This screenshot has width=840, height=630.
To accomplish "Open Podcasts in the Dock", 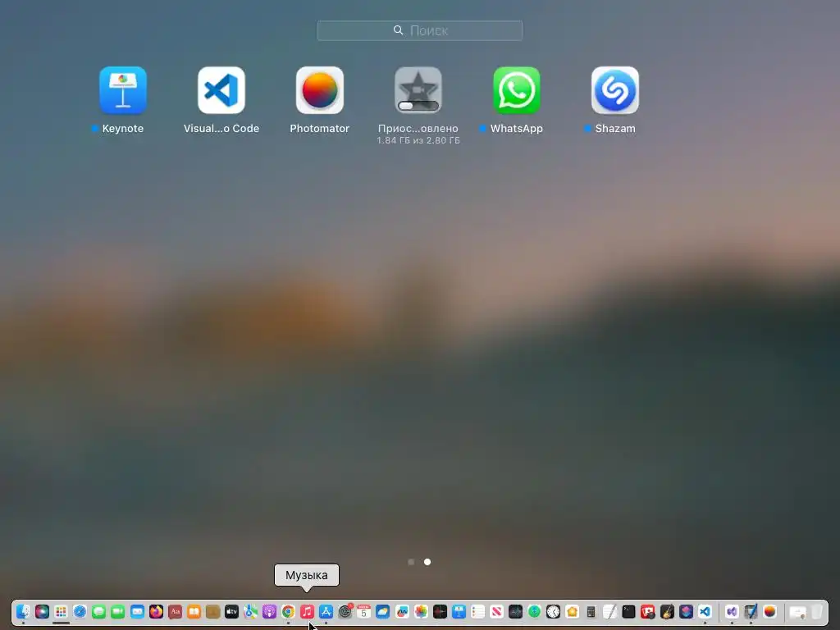I will pyautogui.click(x=269, y=611).
